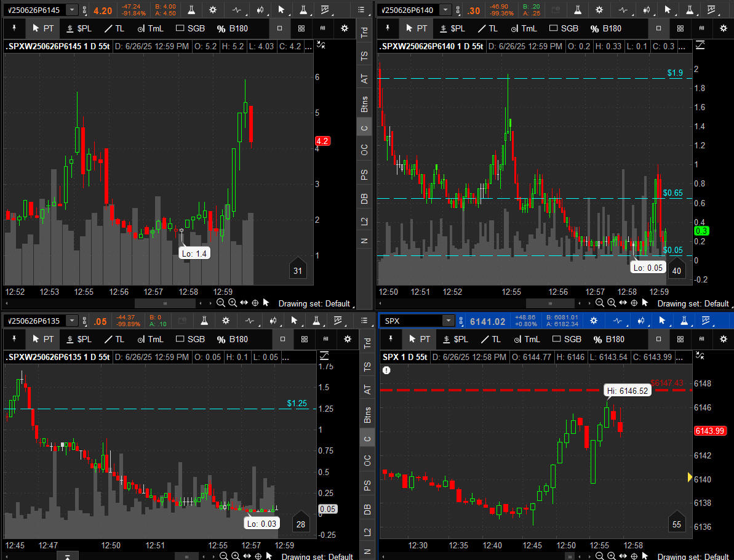Toggle the pin icon in SPX drawing toolbar
The height and width of the screenshot is (560, 734).
pos(391,339)
